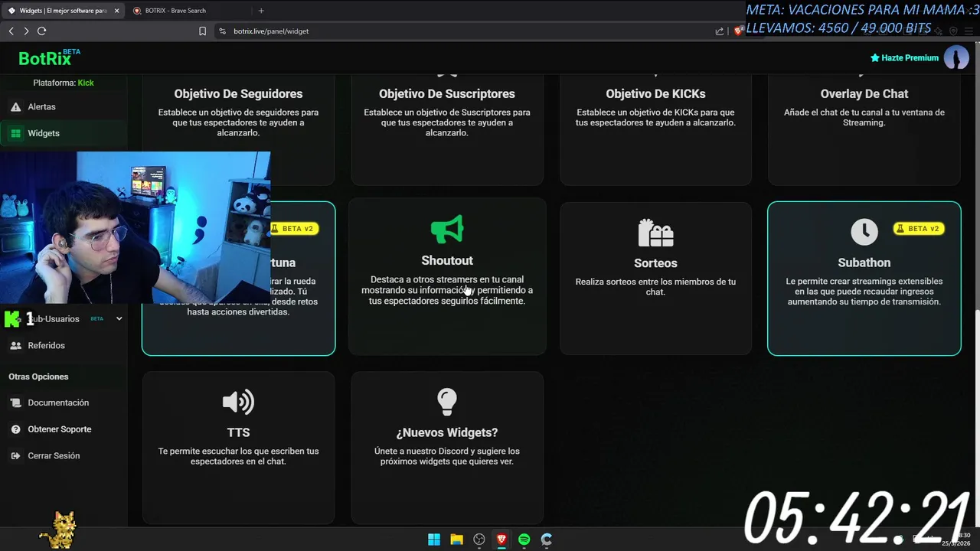The image size is (980, 551).
Task: Go forward with the browser forward arrow
Action: [x=26, y=31]
